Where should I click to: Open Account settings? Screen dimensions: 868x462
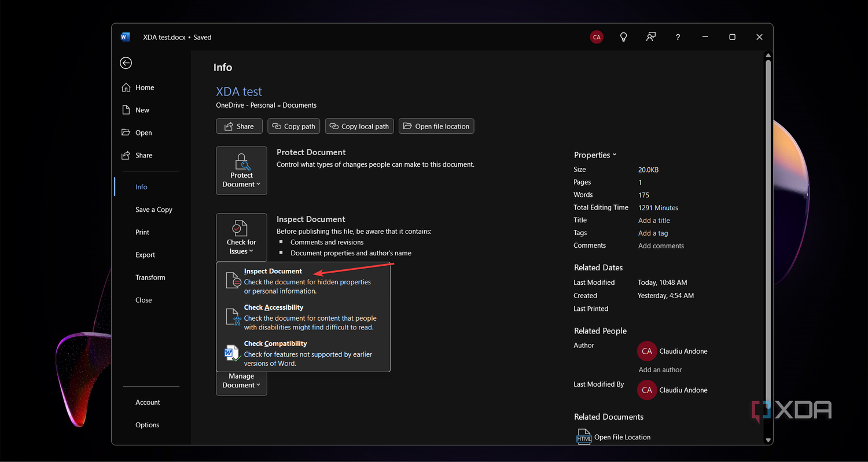tap(147, 402)
